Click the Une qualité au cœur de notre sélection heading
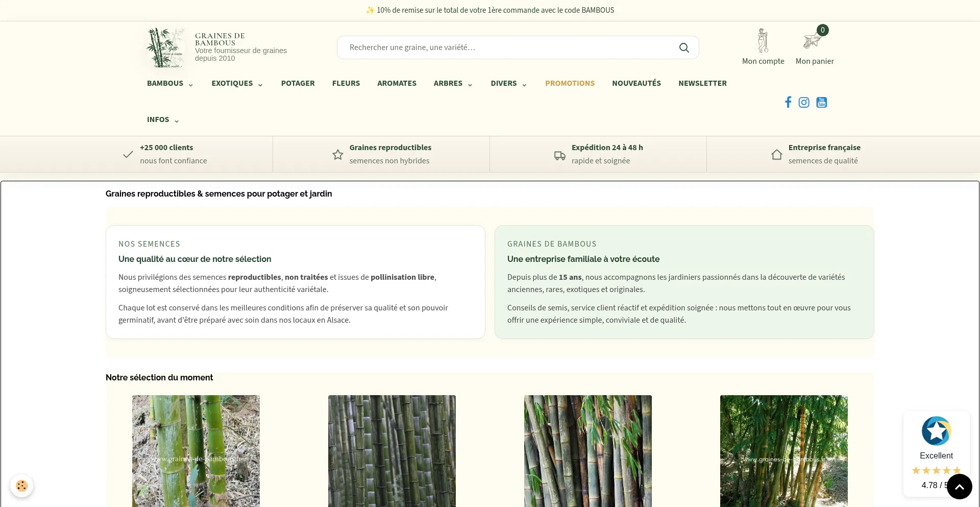Image resolution: width=980 pixels, height=507 pixels. click(x=195, y=259)
